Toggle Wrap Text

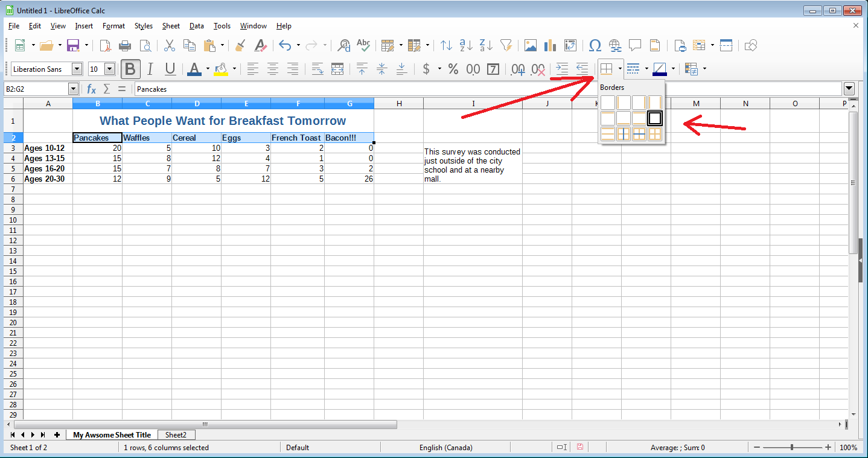tap(318, 69)
